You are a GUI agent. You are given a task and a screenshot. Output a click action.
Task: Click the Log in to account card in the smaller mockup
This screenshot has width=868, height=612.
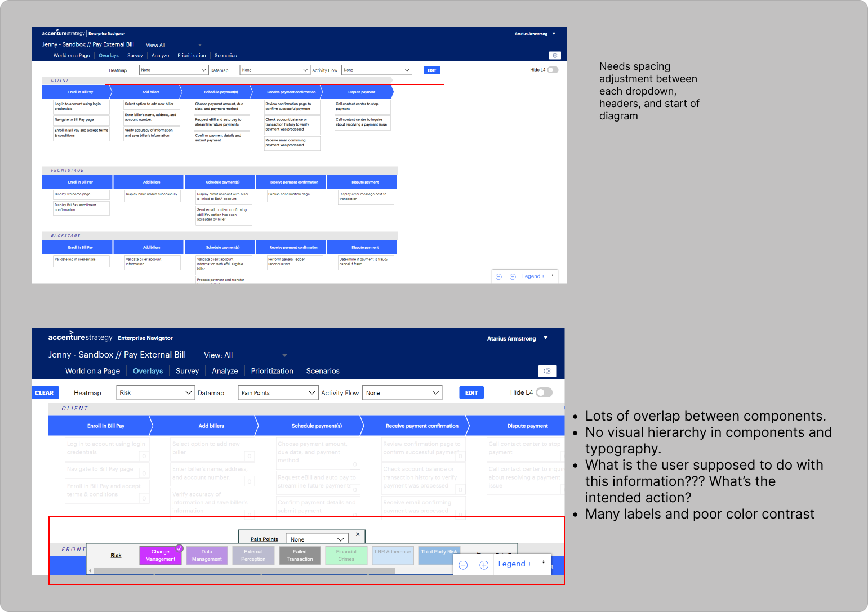tap(82, 106)
